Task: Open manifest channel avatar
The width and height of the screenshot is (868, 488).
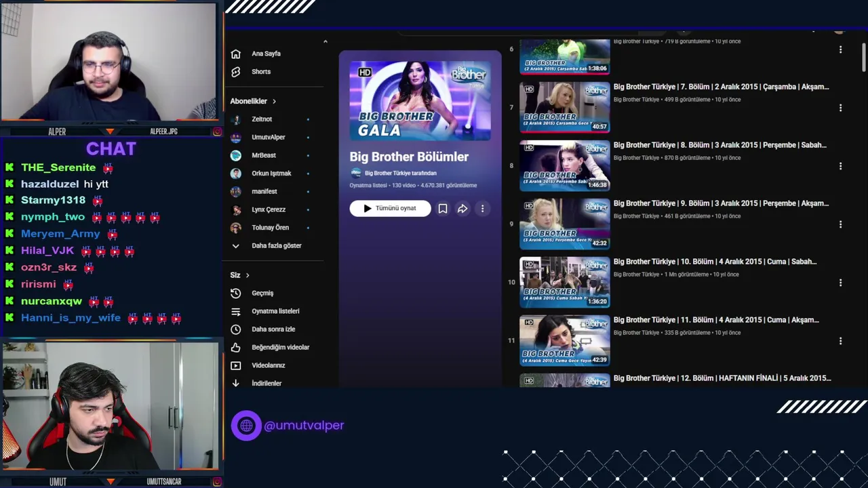Action: pos(235,192)
